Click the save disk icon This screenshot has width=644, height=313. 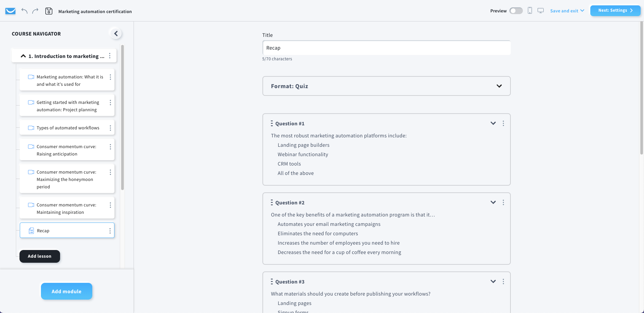(49, 11)
